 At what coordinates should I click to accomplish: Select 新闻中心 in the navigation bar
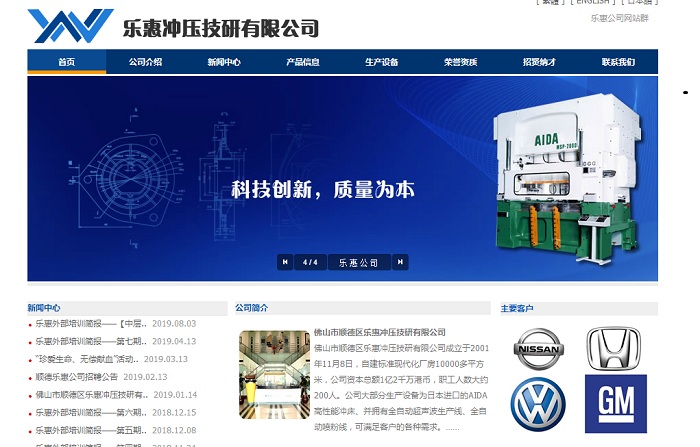(224, 62)
